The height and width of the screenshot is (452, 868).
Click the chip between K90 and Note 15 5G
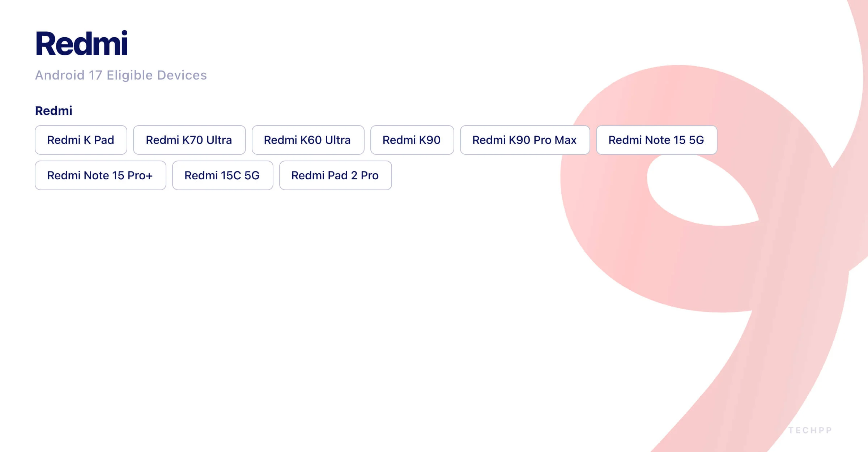[x=524, y=140]
